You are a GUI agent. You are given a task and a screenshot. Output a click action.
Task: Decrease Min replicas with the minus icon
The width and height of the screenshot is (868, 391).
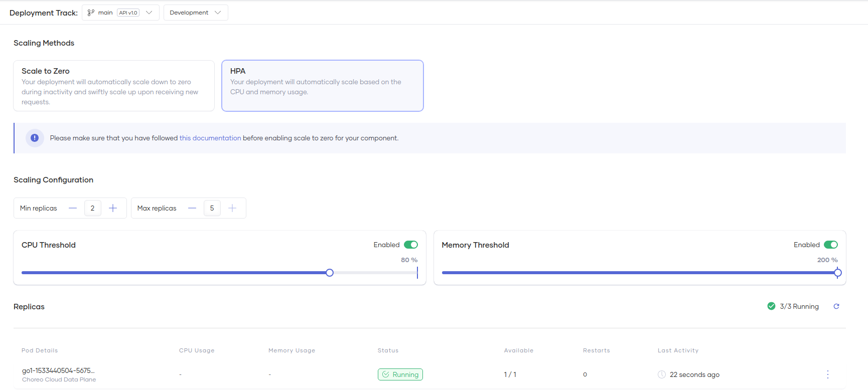pyautogui.click(x=73, y=208)
